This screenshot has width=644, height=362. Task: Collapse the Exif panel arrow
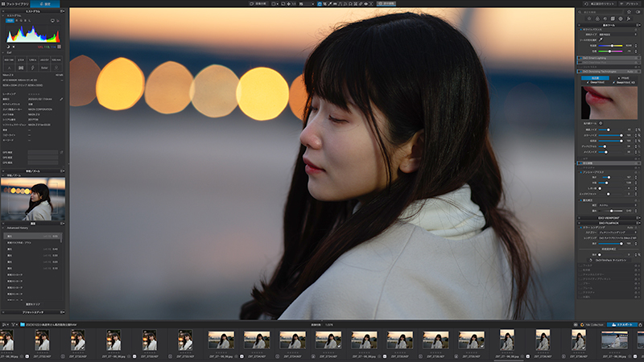point(3,52)
